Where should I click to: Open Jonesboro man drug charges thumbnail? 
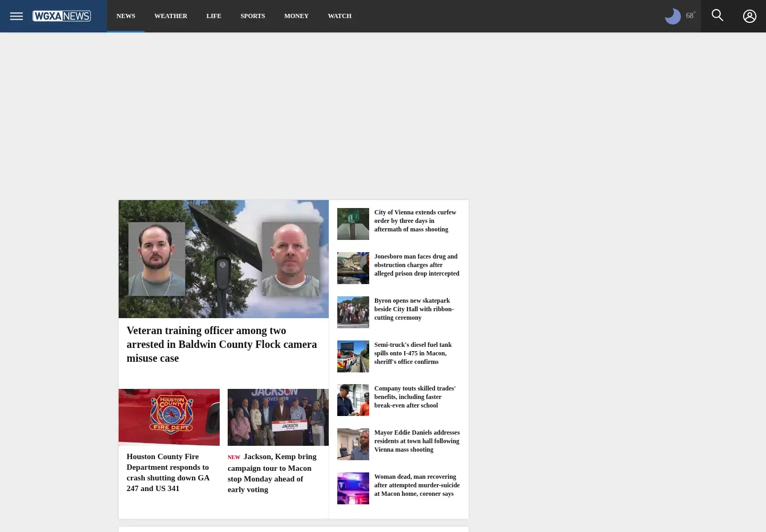tap(353, 268)
